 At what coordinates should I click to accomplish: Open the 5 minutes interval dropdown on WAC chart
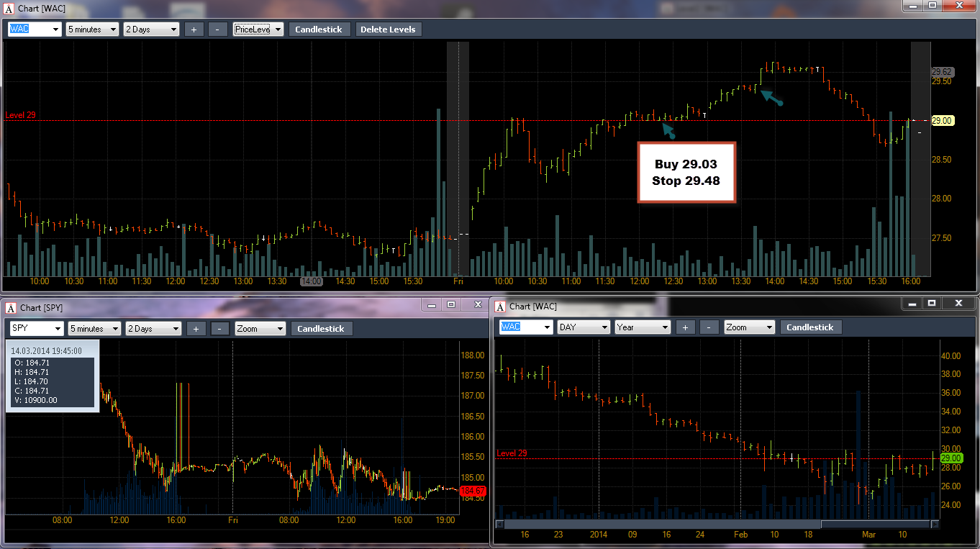(92, 30)
